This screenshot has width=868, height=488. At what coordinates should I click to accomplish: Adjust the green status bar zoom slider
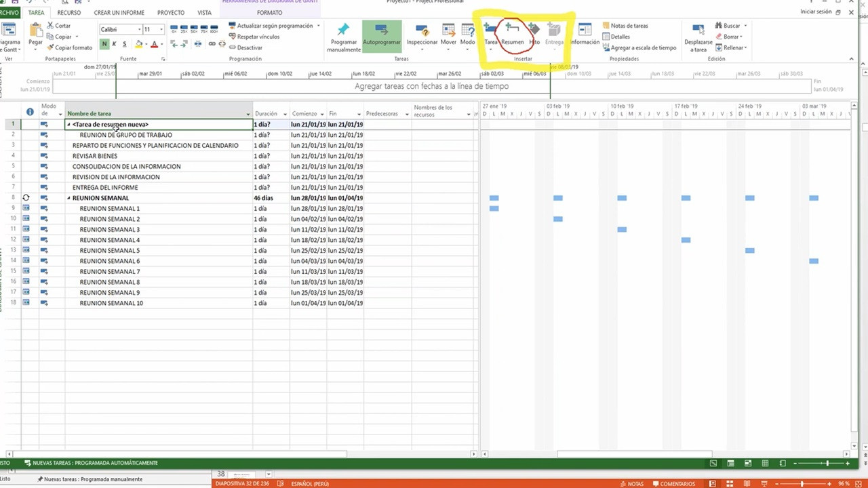(x=827, y=464)
